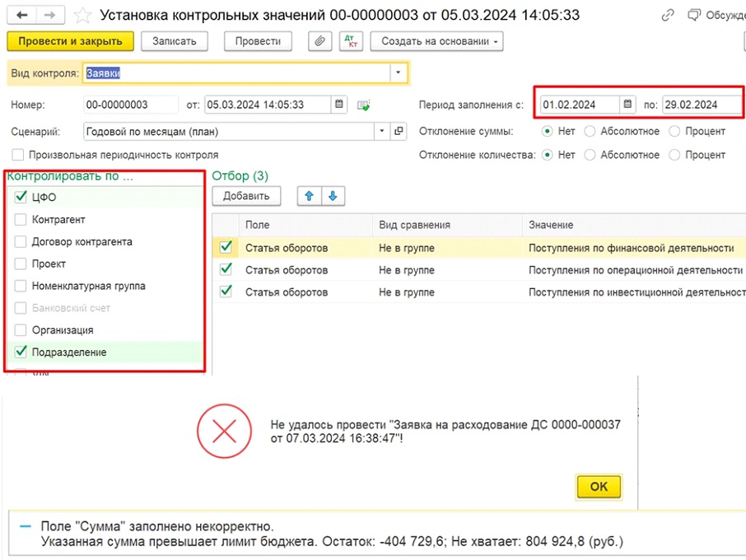
Task: Expand the Вид контроля dropdown
Action: (x=399, y=72)
